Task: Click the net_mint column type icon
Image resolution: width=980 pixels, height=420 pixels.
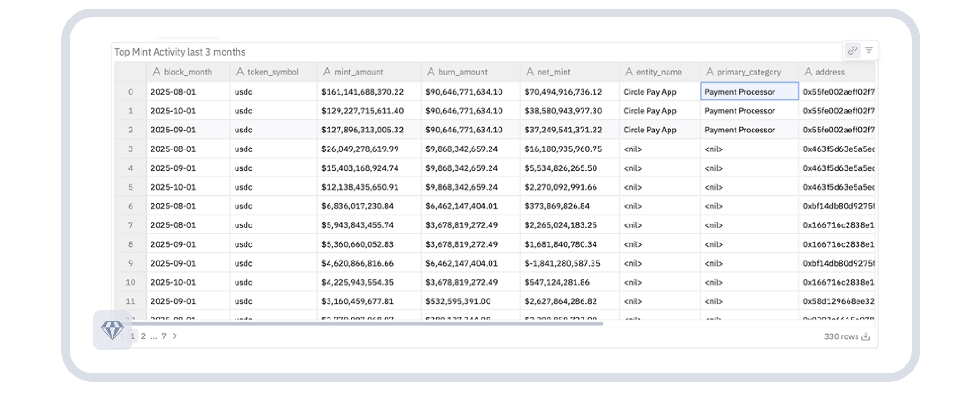Action: click(530, 72)
